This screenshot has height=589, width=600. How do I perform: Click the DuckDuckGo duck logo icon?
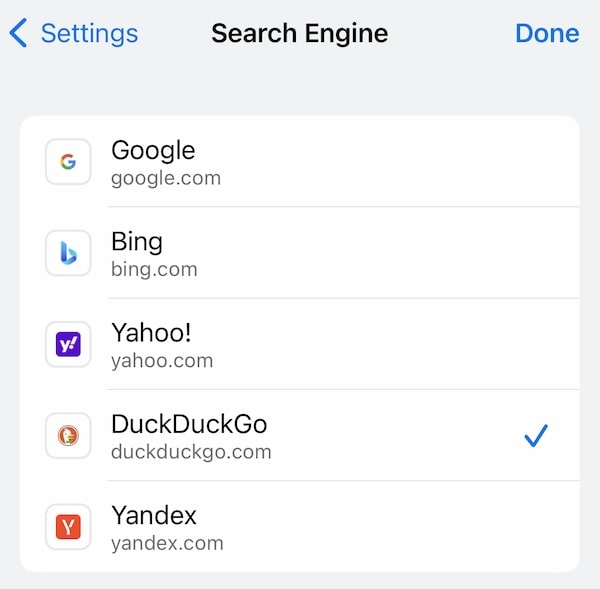pyautogui.click(x=68, y=436)
